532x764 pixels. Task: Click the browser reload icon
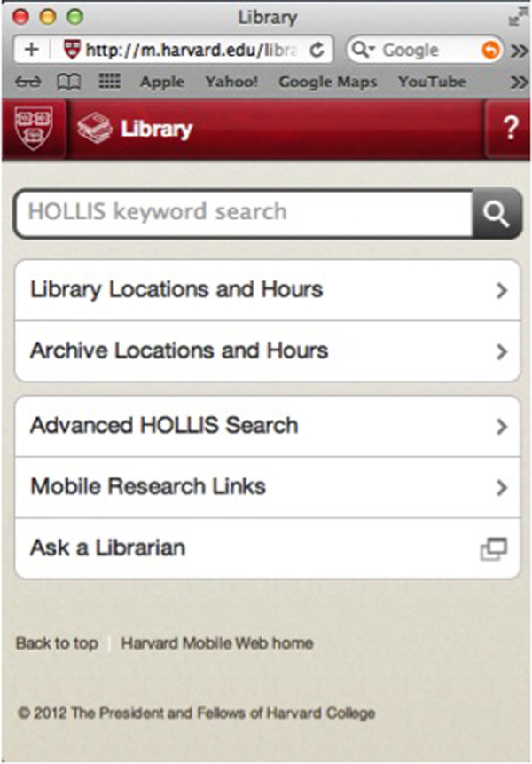[317, 50]
